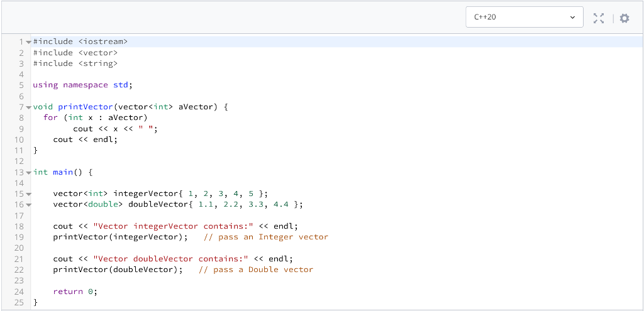Collapse the fold arrow on line 16
Screen dimensions: 644x311
(28, 205)
